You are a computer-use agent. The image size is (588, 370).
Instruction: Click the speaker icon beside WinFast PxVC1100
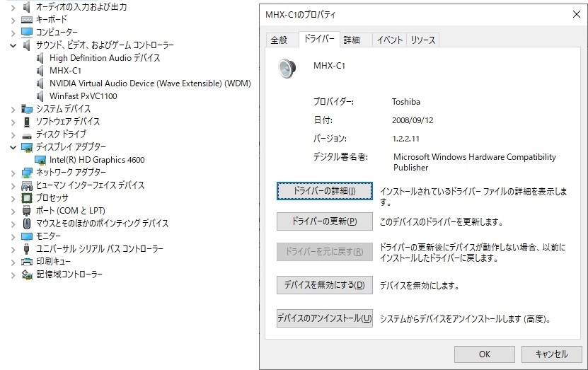click(x=40, y=96)
